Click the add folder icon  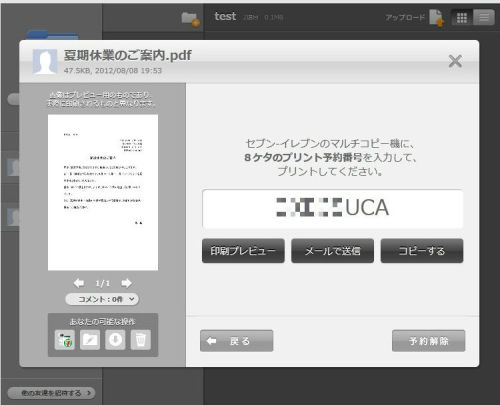(x=191, y=18)
